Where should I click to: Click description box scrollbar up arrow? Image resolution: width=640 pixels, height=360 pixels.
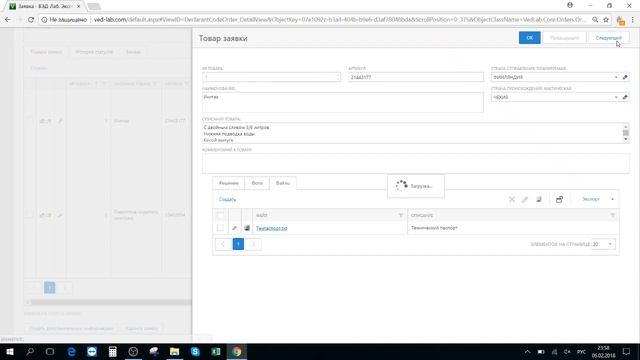coord(626,126)
